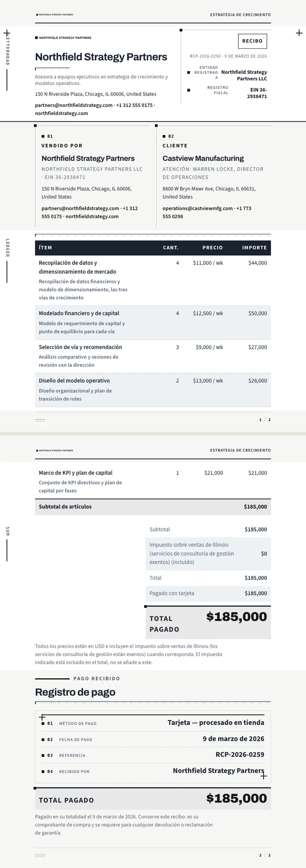
Task: Click the northfieldstrategy.com website in letterhead
Action: tap(62, 113)
